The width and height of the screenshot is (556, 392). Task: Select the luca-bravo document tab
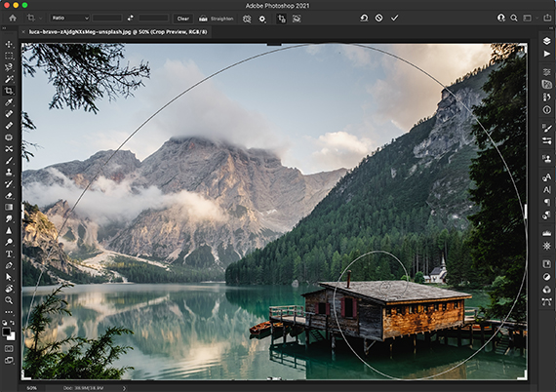click(118, 32)
